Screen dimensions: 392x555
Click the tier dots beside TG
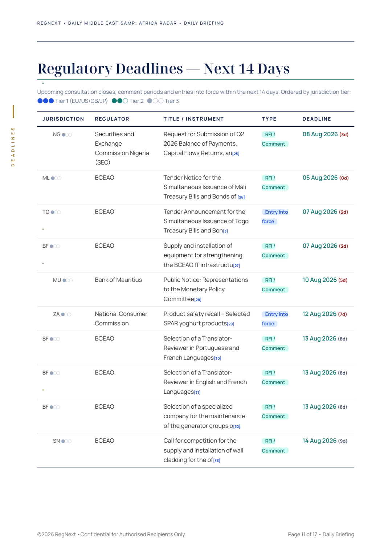(56, 212)
